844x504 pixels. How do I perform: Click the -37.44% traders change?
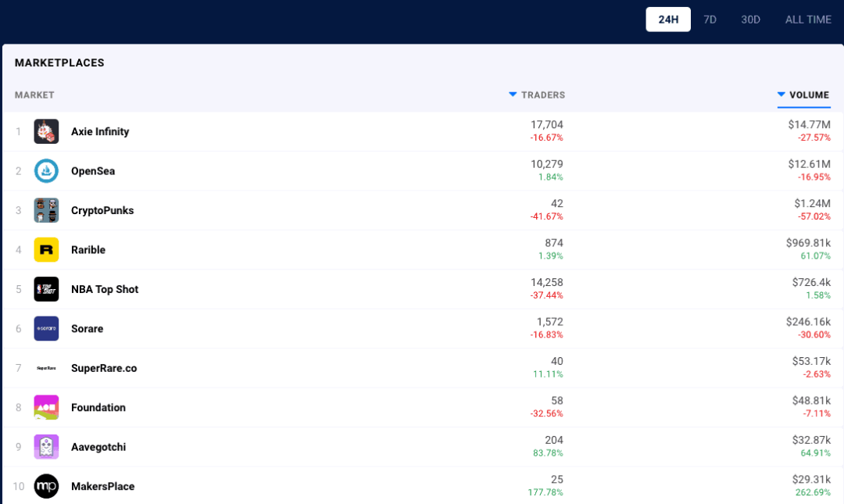(547, 295)
